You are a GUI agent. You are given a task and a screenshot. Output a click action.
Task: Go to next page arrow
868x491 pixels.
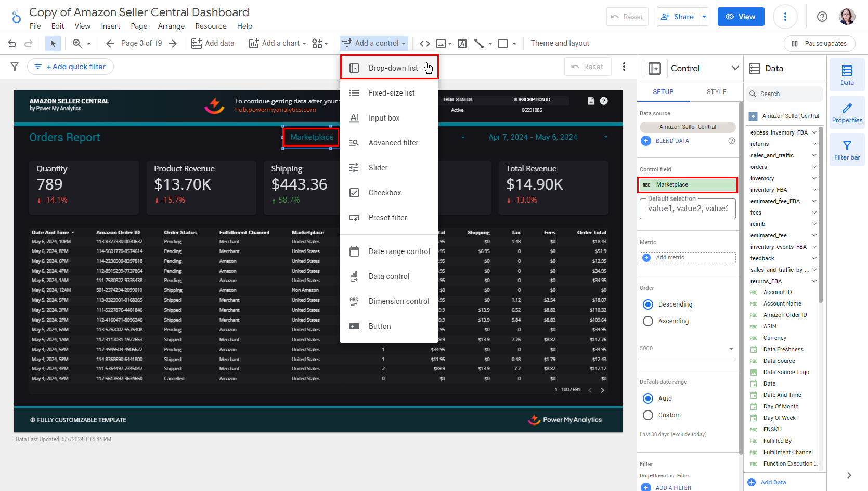coord(173,44)
